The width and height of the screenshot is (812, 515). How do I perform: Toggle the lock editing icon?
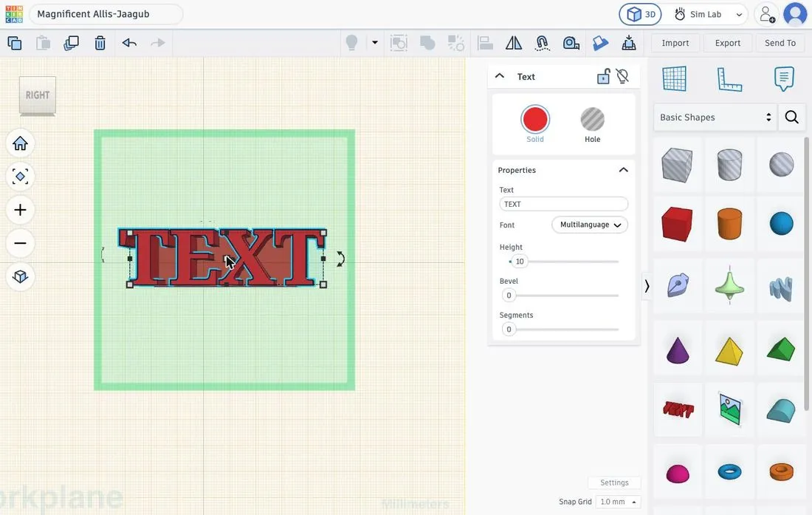click(x=603, y=76)
